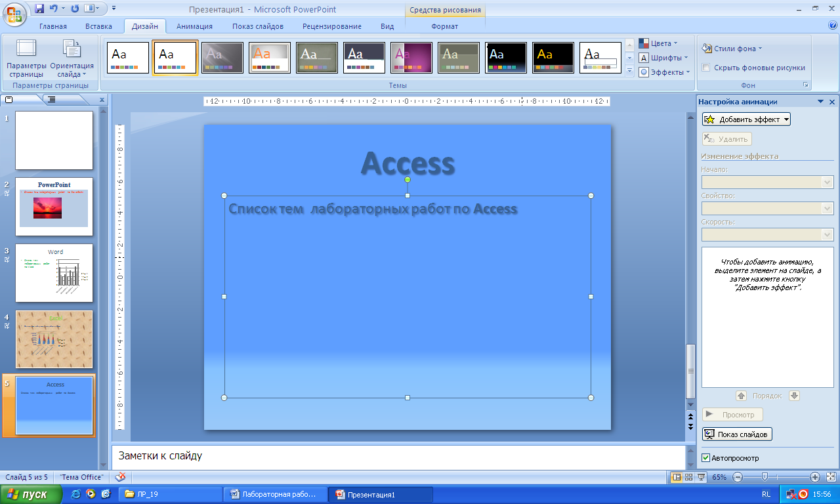Click the Показ слайдов button in animation pane
The height and width of the screenshot is (504, 840).
click(x=737, y=434)
